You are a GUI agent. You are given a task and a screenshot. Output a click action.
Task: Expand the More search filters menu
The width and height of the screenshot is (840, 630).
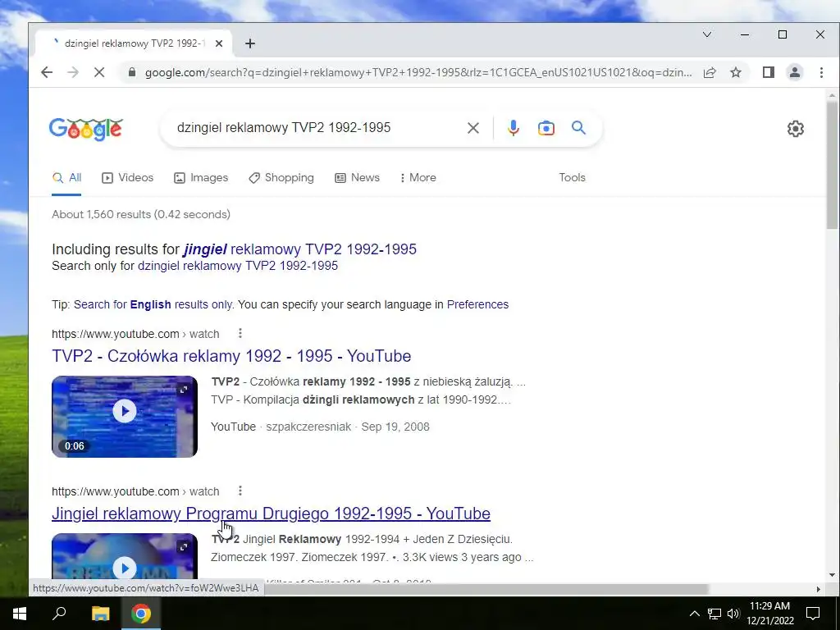pyautogui.click(x=418, y=178)
